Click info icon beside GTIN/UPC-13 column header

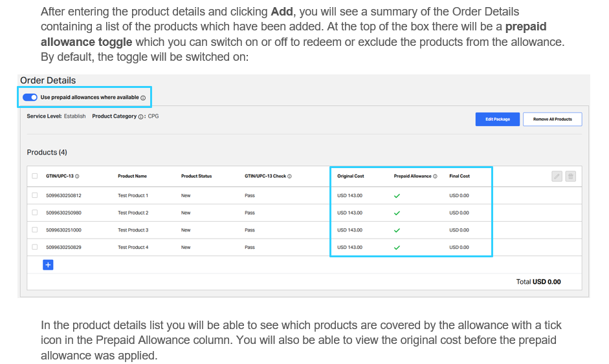click(x=77, y=177)
